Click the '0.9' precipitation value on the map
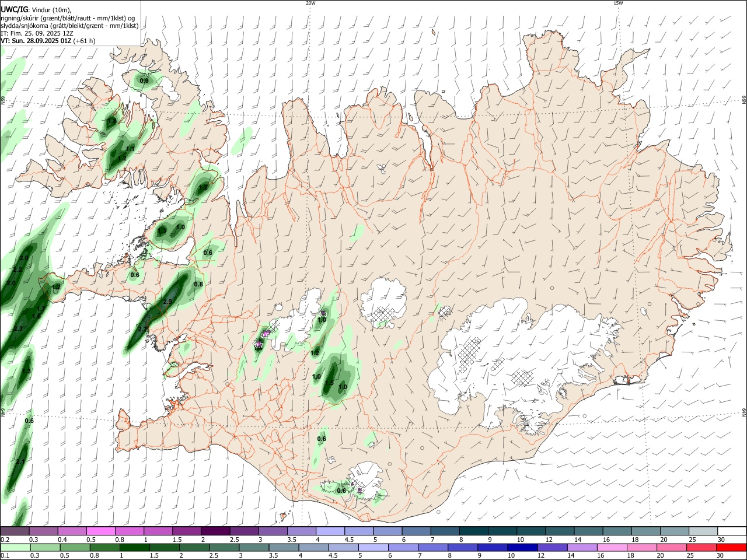Image resolution: width=747 pixels, height=560 pixels. point(144,80)
